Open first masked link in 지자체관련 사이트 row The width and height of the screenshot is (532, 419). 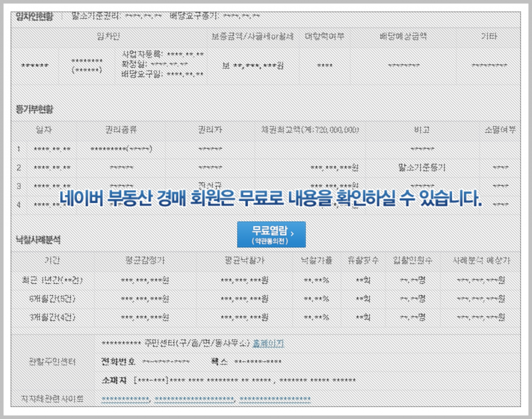click(126, 399)
